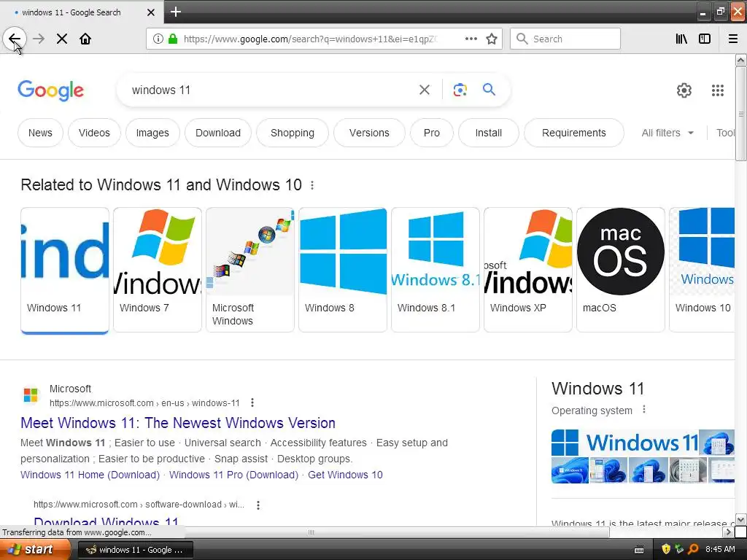Follow 'Windows 11 Pro (Download)' sitelink
This screenshot has width=747, height=560.
[234, 475]
